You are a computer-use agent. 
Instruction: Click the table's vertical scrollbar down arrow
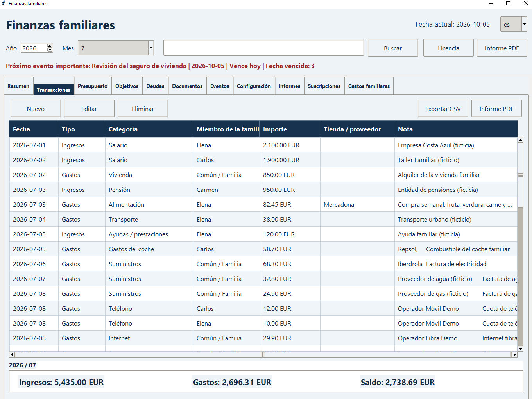tap(520, 349)
